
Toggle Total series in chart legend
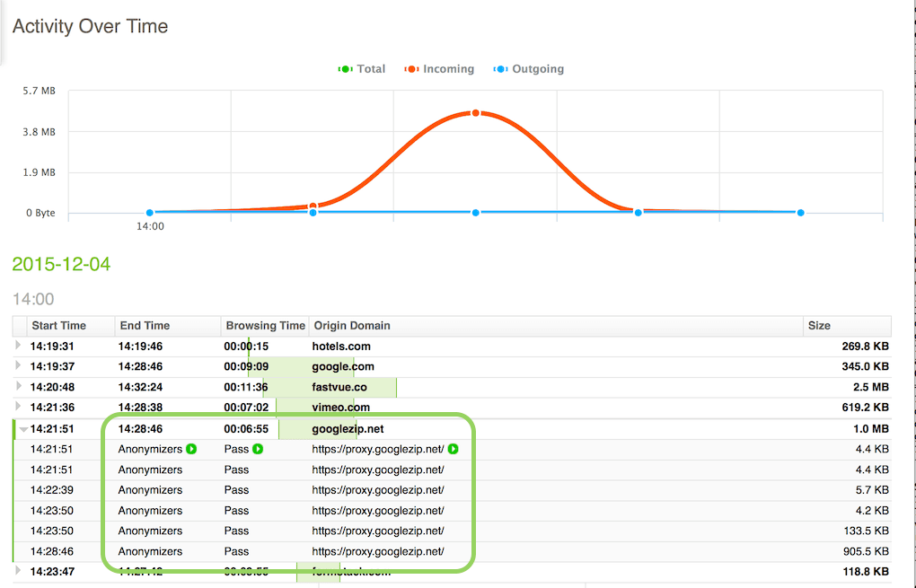(x=362, y=69)
